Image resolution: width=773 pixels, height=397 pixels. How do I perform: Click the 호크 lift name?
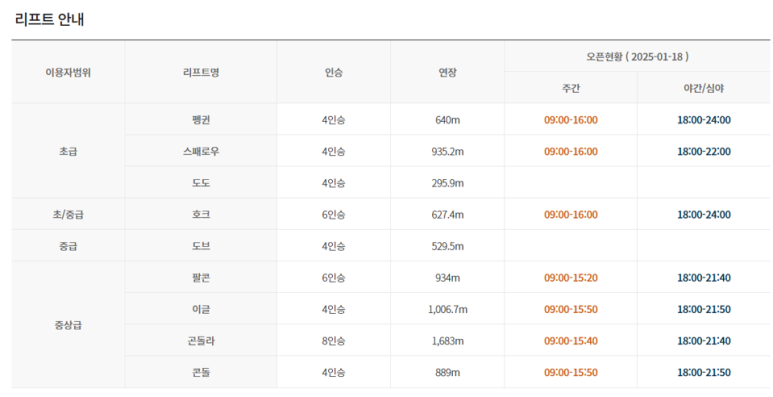coord(201,215)
